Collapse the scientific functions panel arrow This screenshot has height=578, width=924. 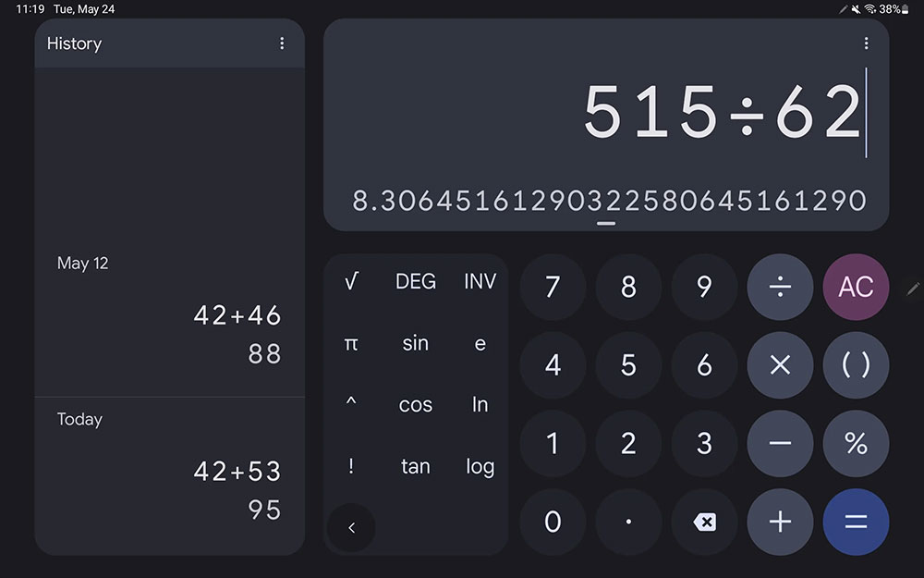(x=351, y=527)
